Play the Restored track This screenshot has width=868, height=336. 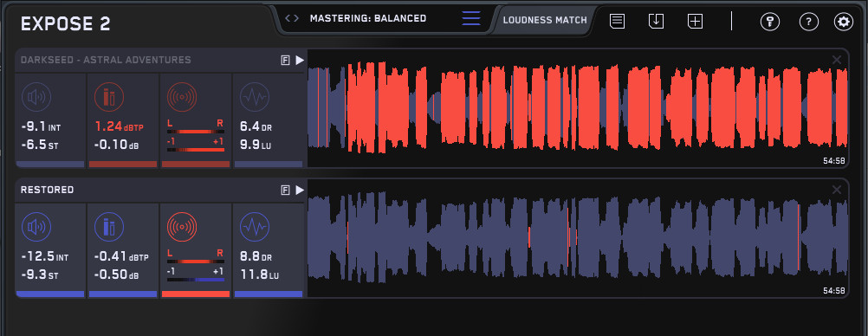coord(300,190)
